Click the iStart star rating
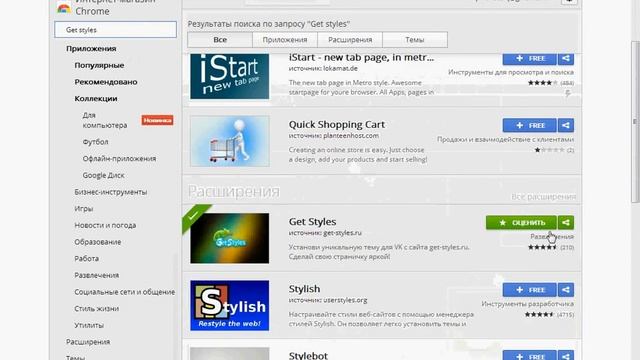Image resolution: width=640 pixels, height=360 pixels. coord(542,83)
